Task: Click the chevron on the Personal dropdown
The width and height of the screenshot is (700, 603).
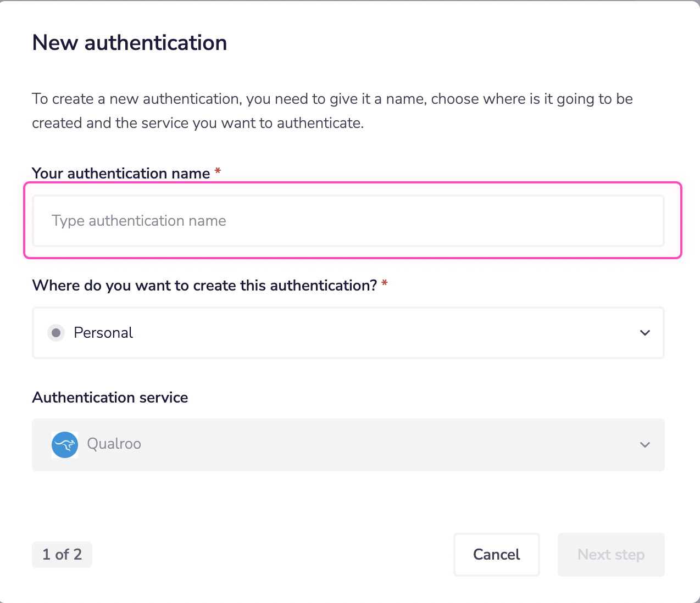Action: pos(645,333)
